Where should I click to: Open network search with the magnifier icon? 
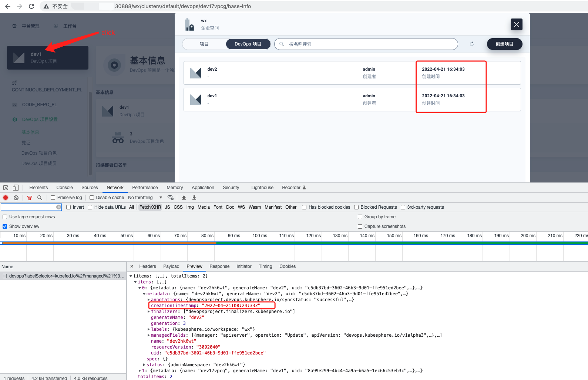(x=40, y=198)
